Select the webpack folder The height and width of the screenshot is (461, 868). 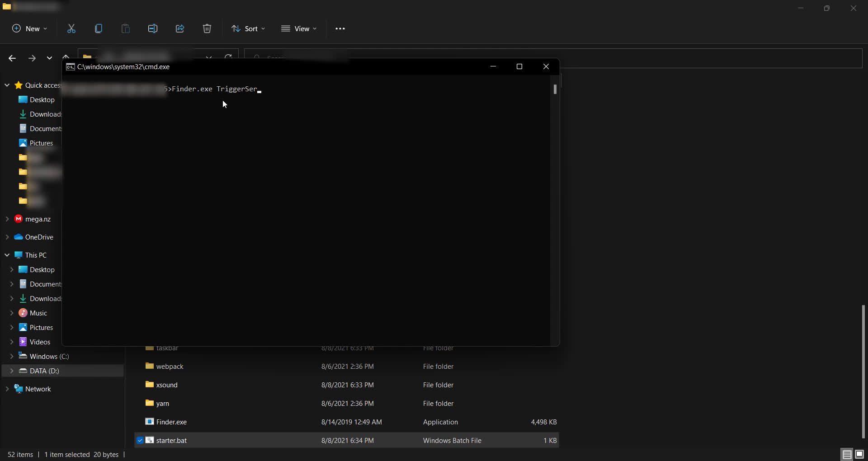click(x=170, y=366)
